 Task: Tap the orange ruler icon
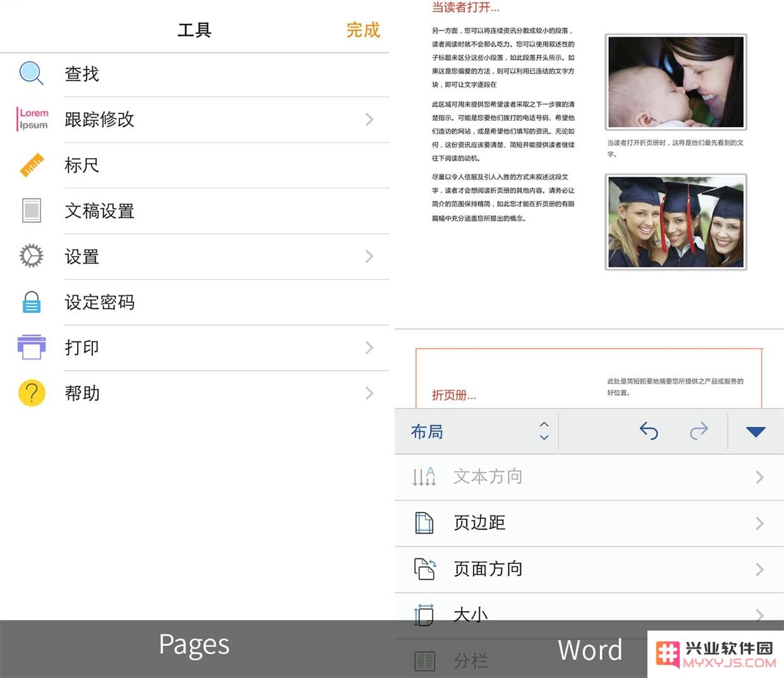point(32,165)
